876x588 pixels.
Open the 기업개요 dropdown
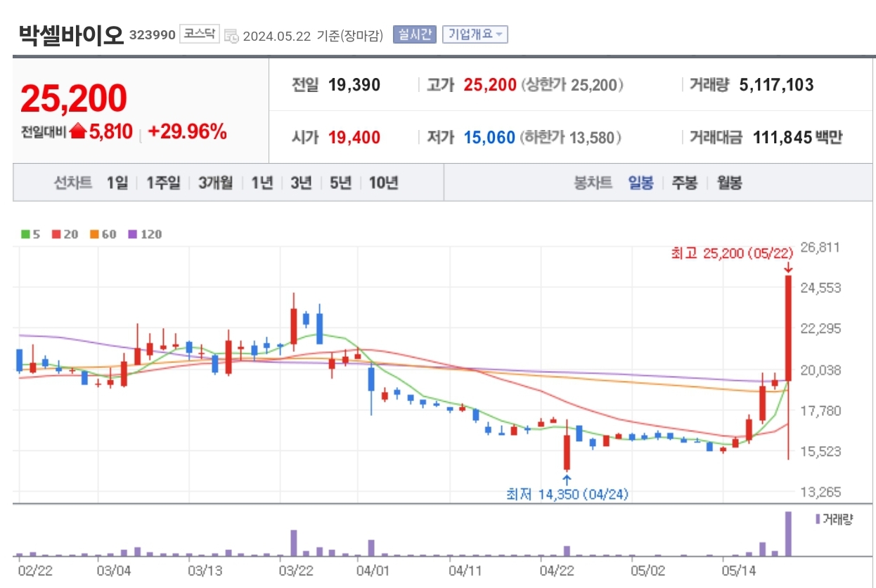tap(475, 34)
